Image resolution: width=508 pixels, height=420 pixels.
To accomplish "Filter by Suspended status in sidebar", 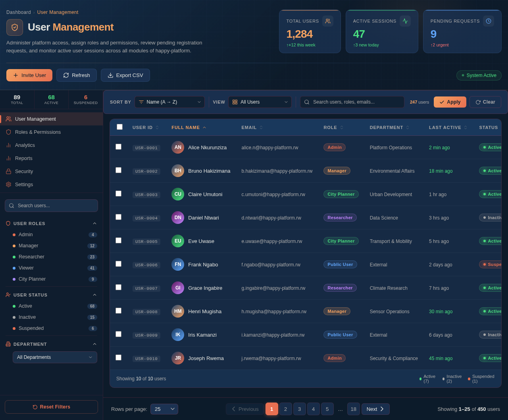I will pyautogui.click(x=55, y=328).
